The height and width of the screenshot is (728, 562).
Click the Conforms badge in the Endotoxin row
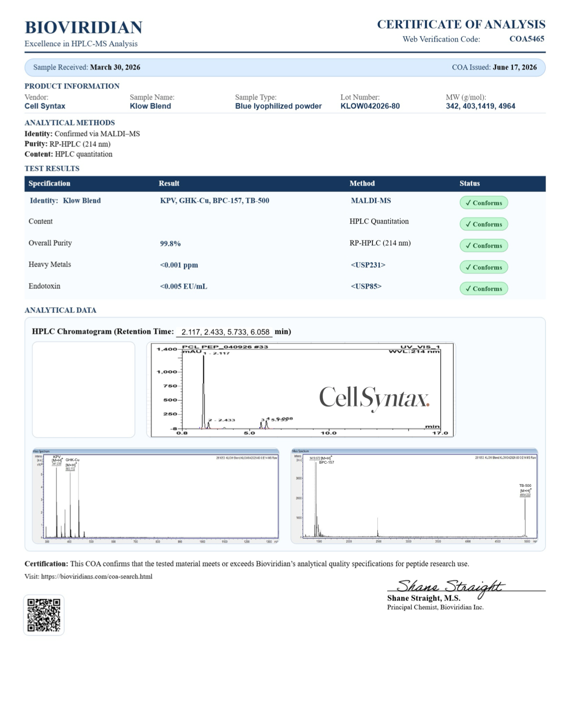pyautogui.click(x=483, y=288)
